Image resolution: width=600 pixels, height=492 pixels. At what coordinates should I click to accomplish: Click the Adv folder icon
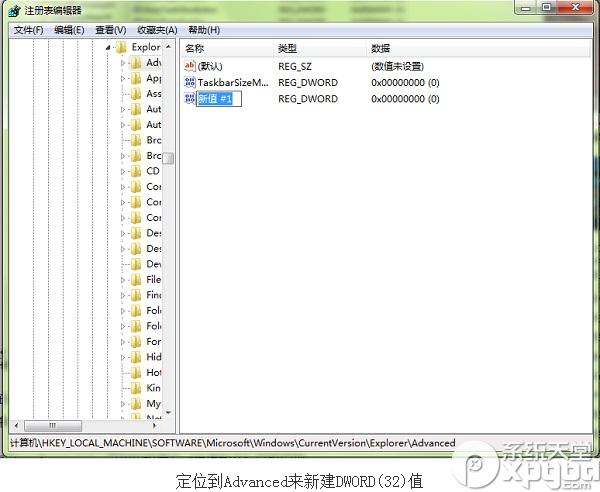coord(136,63)
